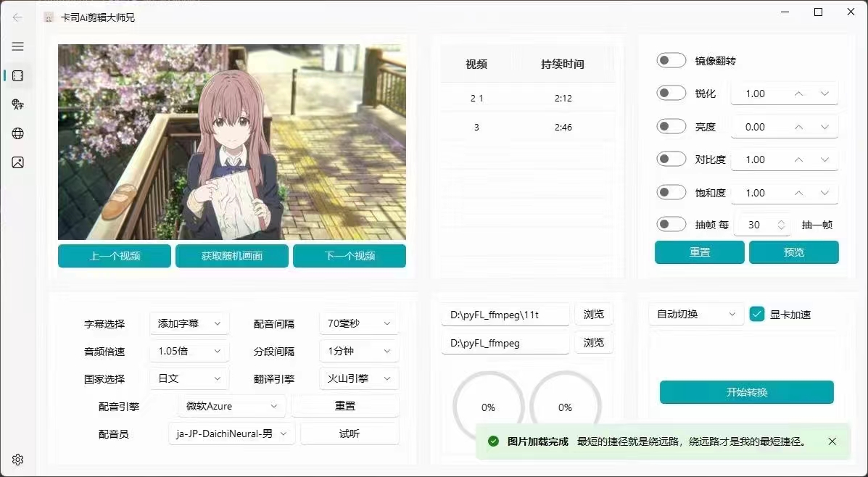
Task: Toggle the mirror flip switch
Action: (671, 60)
